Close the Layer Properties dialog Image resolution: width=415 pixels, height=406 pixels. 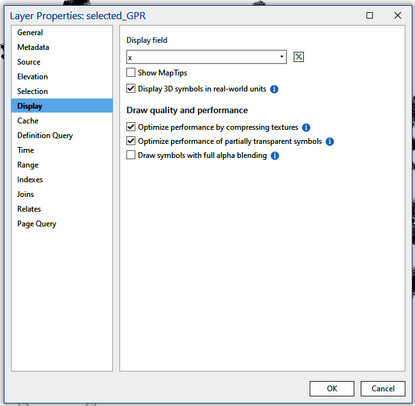pos(397,15)
